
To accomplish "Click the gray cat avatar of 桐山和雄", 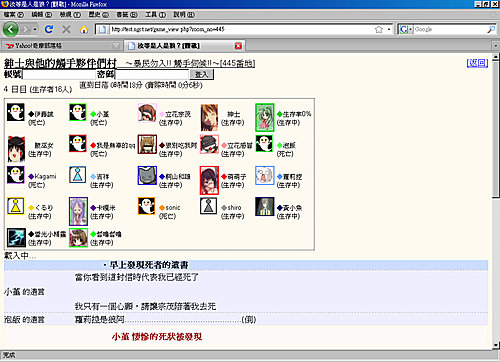I will tap(147, 175).
